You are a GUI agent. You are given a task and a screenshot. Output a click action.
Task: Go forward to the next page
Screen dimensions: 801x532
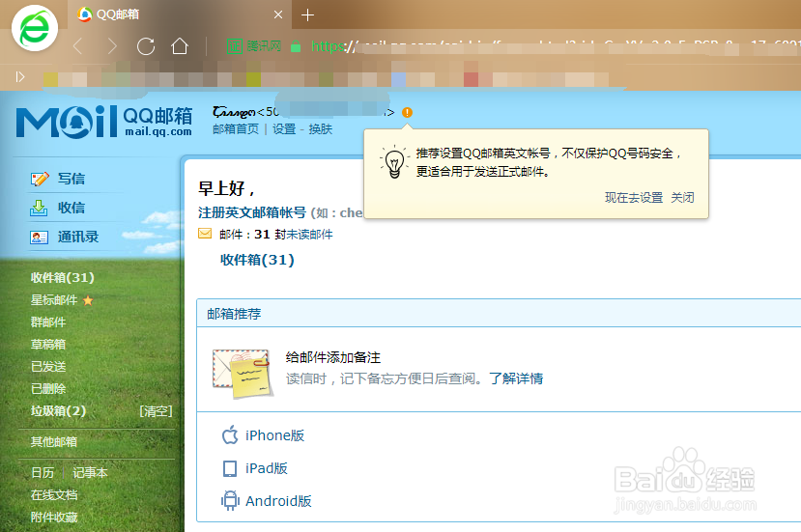click(112, 46)
